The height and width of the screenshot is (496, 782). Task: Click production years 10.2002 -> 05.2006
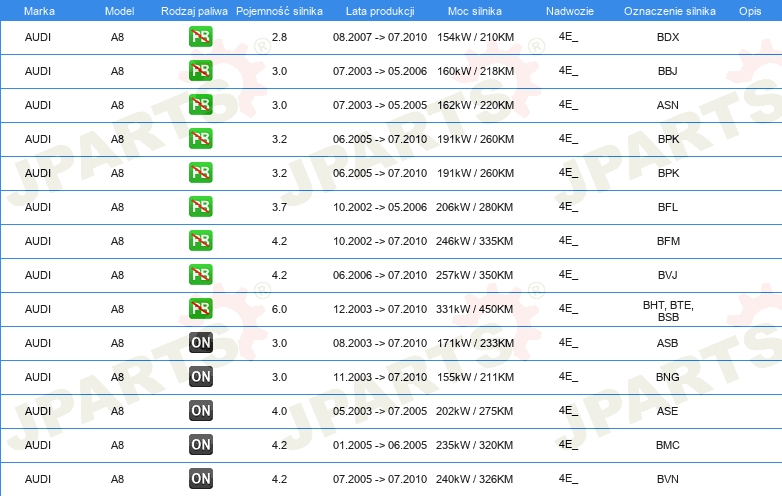tap(380, 207)
